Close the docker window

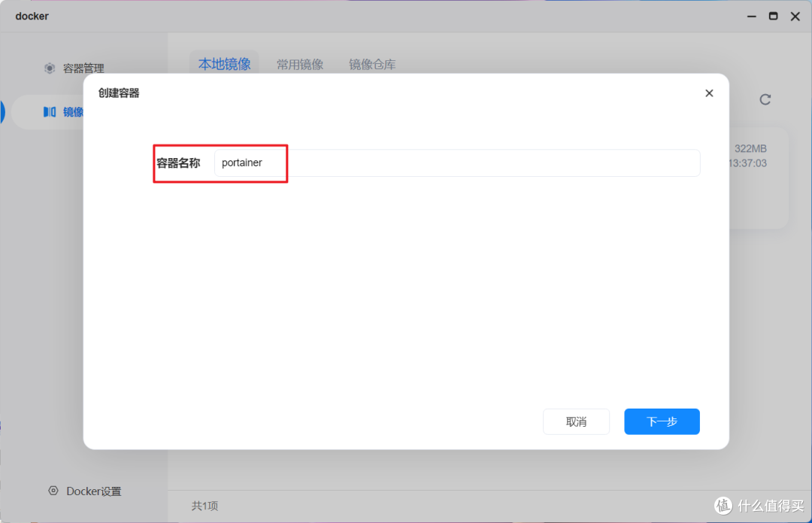(795, 17)
